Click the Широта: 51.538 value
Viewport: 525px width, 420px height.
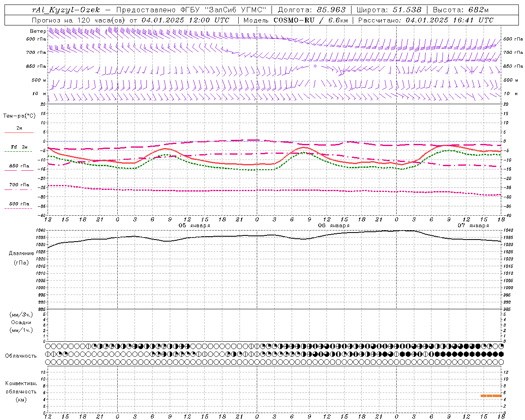(x=389, y=10)
